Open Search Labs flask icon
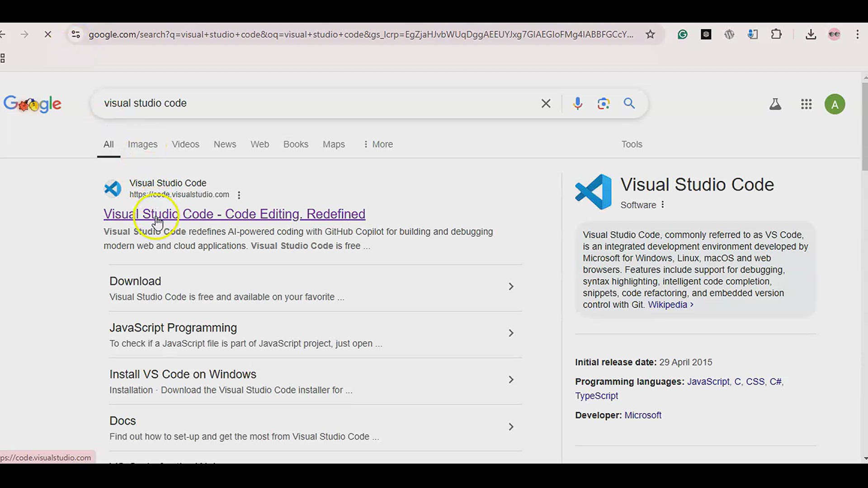Viewport: 868px width, 488px height. pos(775,104)
